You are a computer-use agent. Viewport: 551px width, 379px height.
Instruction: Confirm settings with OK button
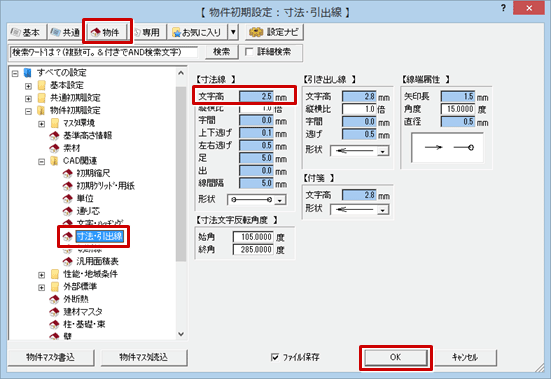(396, 358)
